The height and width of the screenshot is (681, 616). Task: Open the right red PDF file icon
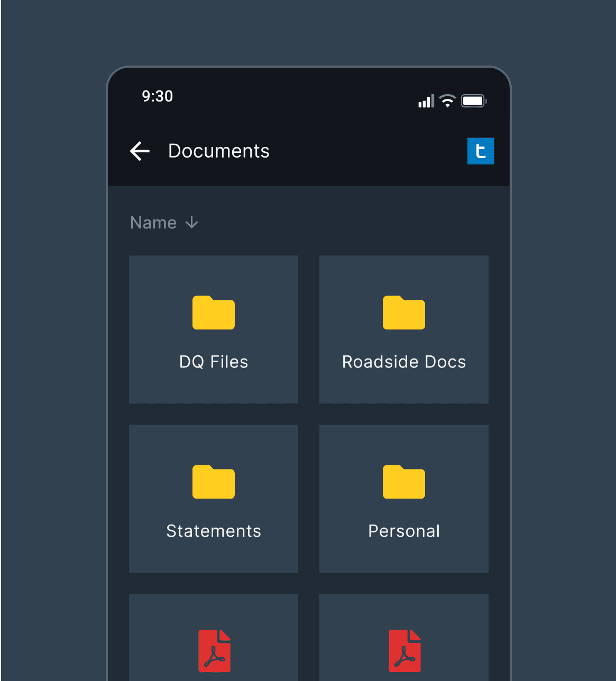(x=404, y=651)
